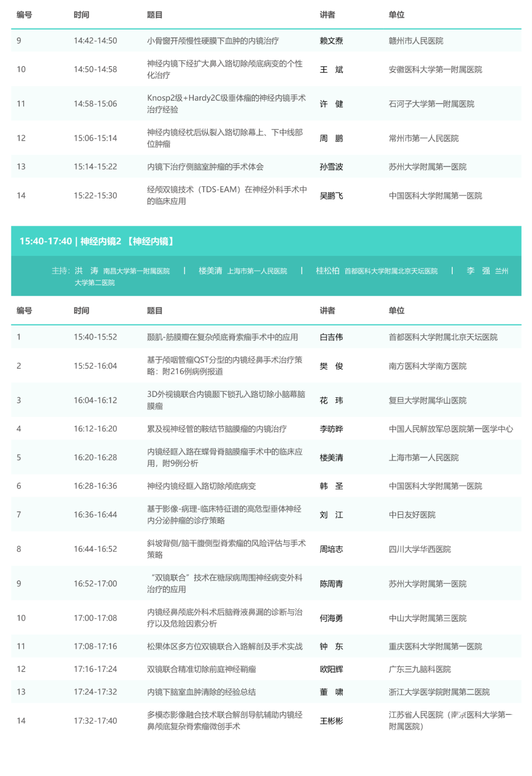Click the affiliation "浙江大学医学院附属第二医院"
The width and height of the screenshot is (532, 776).
(439, 692)
